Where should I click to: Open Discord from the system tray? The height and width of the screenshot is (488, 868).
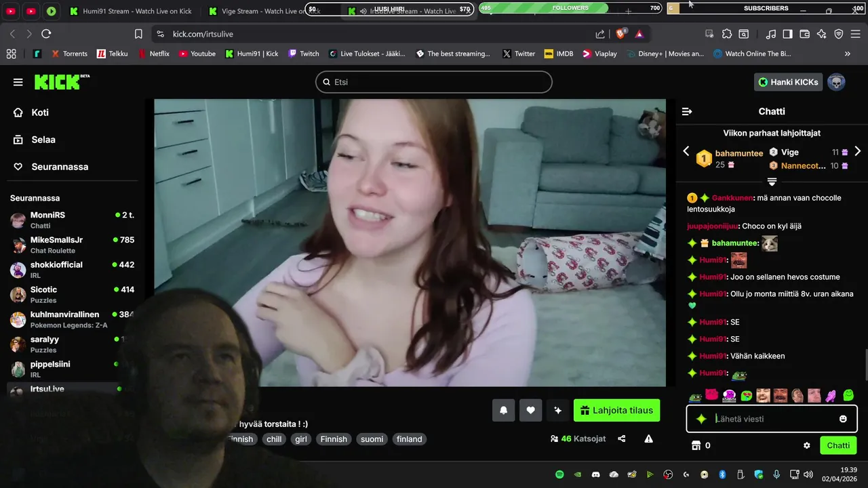tap(595, 474)
